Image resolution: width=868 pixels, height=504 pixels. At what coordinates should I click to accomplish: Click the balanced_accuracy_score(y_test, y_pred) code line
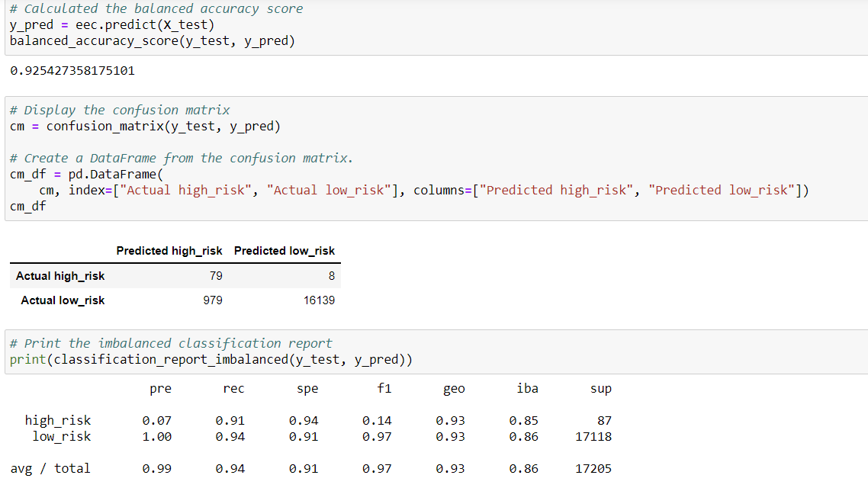tap(153, 41)
